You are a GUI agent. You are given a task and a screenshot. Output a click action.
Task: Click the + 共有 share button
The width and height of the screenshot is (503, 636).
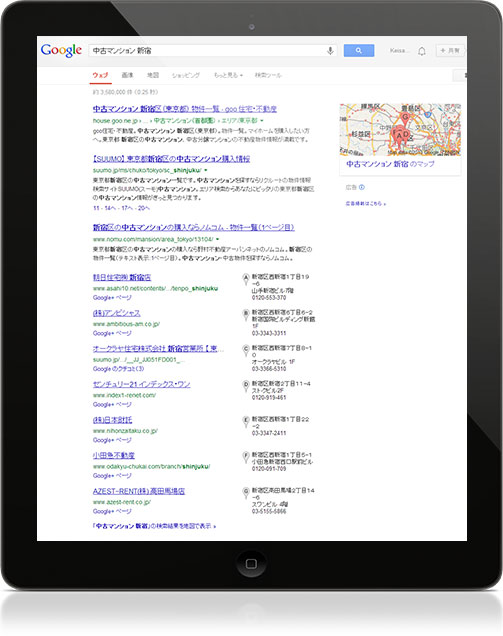click(x=450, y=51)
